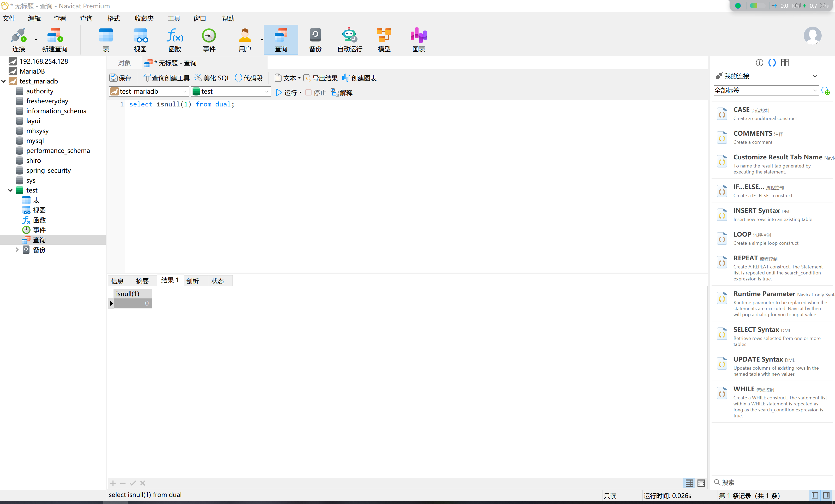Collapse the test_mariadb connection tree
The height and width of the screenshot is (504, 835).
click(x=4, y=81)
